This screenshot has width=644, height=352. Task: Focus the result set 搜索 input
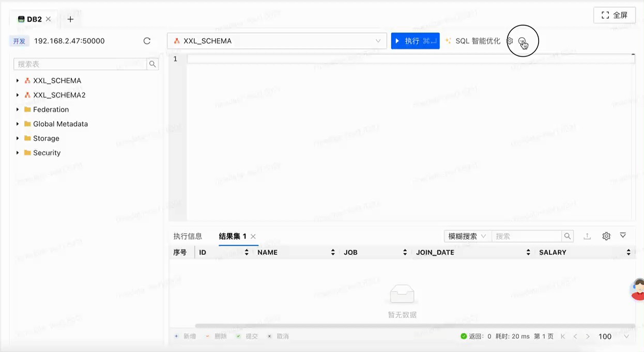[x=527, y=236]
